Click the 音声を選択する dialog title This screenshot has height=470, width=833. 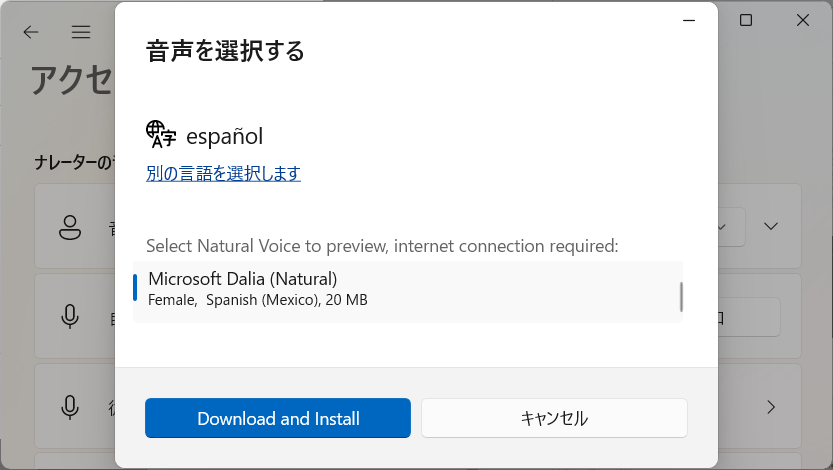tap(225, 51)
